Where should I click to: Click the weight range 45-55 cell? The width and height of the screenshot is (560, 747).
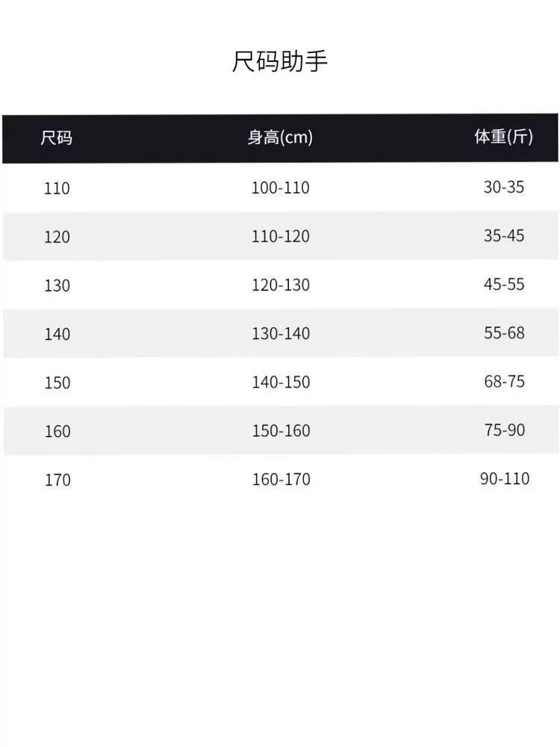coord(504,285)
